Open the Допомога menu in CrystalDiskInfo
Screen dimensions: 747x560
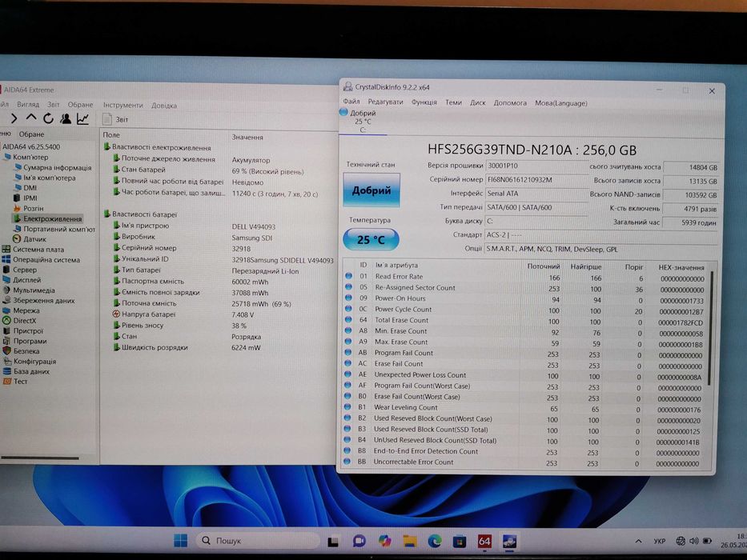(x=510, y=103)
